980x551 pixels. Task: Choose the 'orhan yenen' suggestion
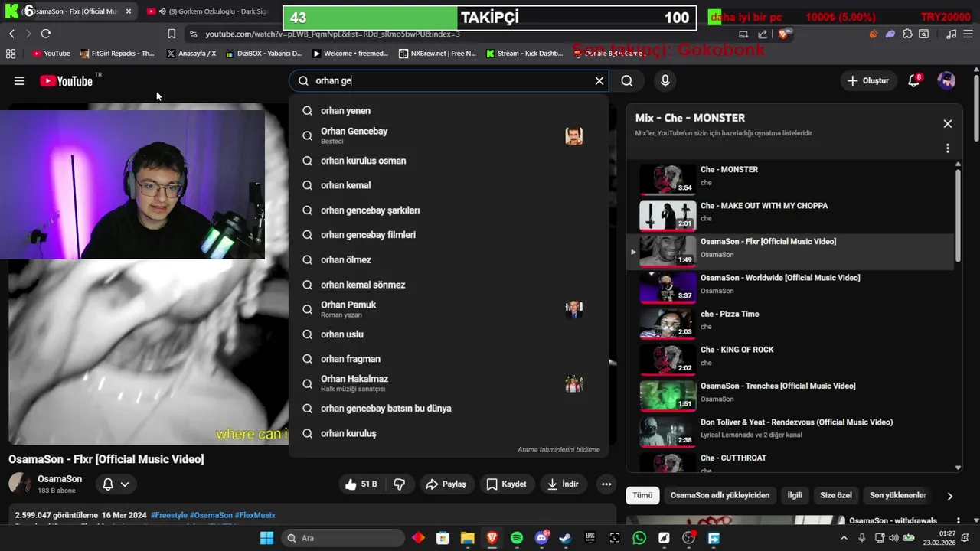click(449, 111)
